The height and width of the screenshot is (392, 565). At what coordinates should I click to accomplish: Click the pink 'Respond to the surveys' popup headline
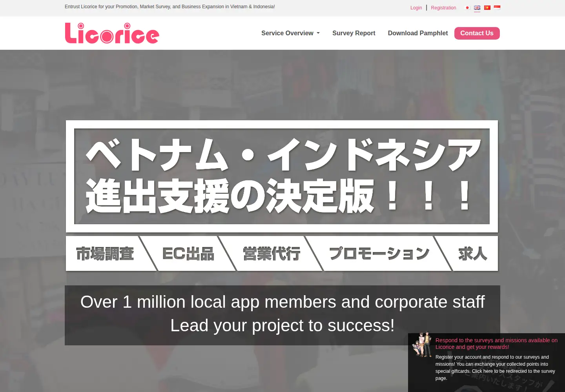point(496,344)
